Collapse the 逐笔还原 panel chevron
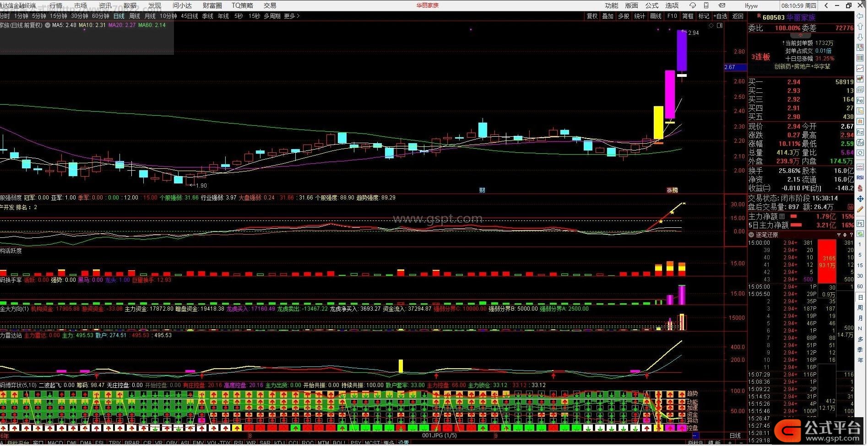Image resolution: width=868 pixels, height=446 pixels. point(751,235)
